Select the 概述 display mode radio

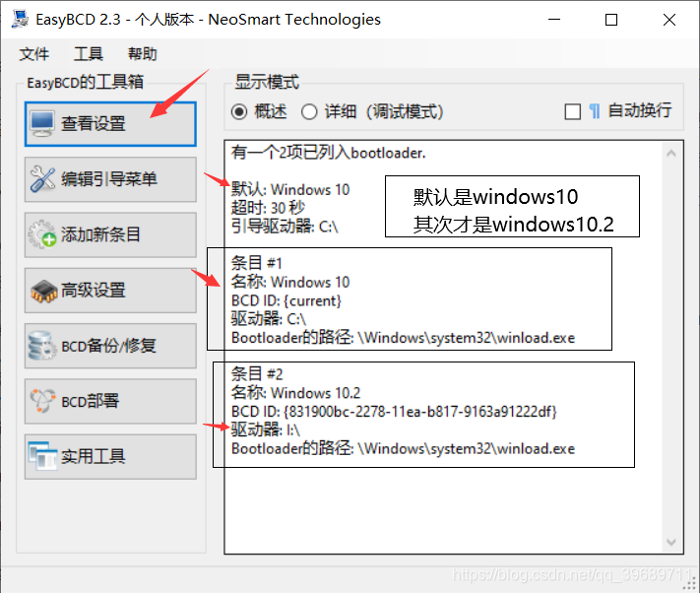click(239, 111)
